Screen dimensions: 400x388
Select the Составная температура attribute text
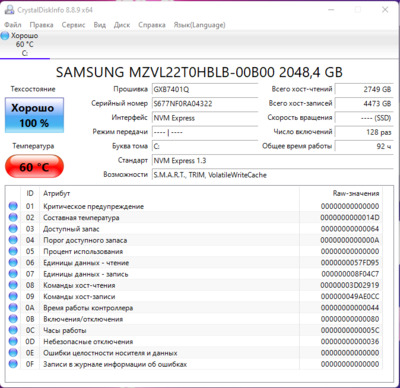(x=81, y=218)
